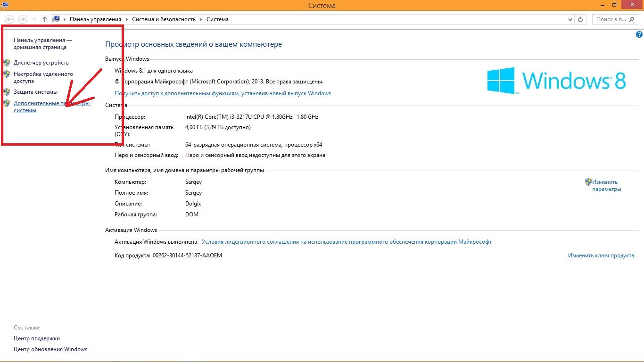This screenshot has width=644, height=362.
Task: Click the Windows 8 logo image
Action: (556, 80)
